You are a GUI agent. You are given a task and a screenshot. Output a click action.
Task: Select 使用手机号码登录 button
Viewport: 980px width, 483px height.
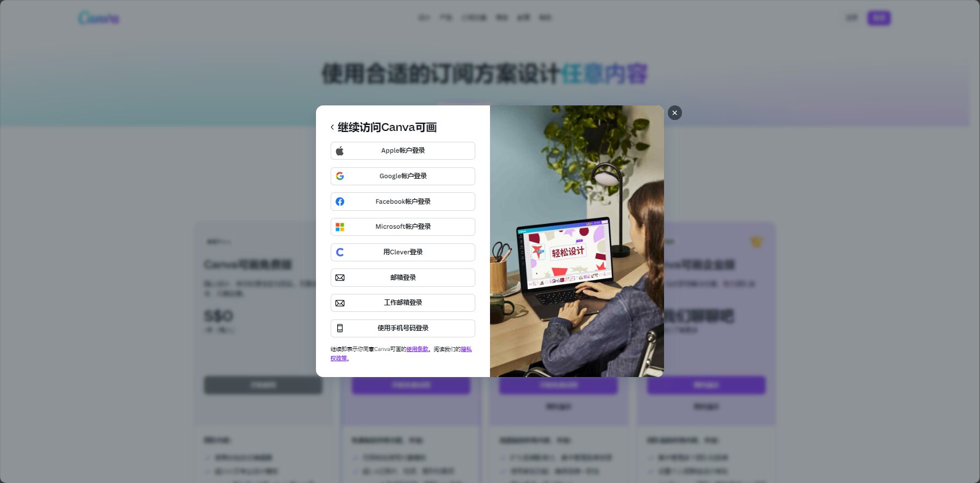402,328
